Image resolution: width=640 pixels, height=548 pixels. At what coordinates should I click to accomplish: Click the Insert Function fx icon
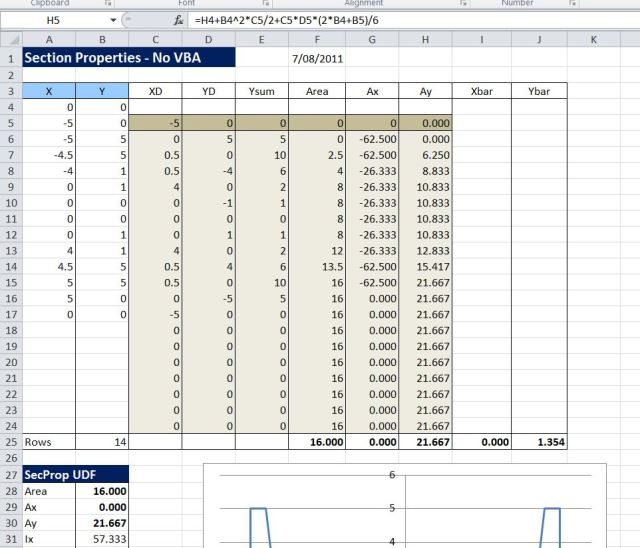point(178,20)
